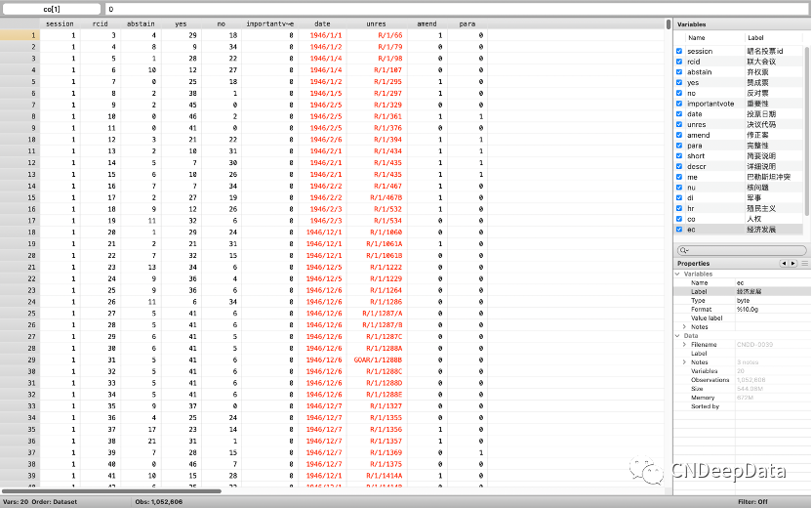Click the Value label property row
The height and width of the screenshot is (508, 812).
click(742, 317)
